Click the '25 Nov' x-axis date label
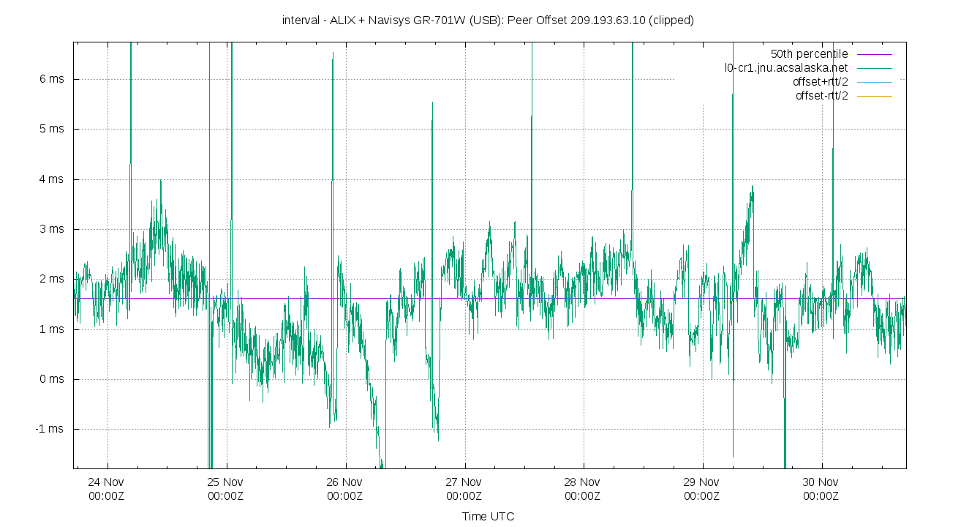980x527 pixels. [x=226, y=482]
